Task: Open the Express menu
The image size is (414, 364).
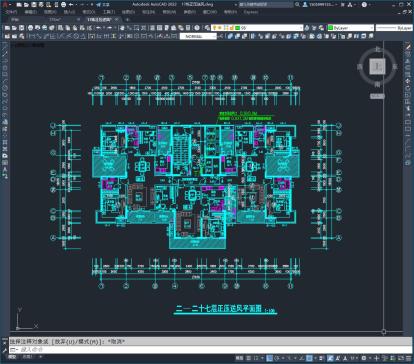Action: [251, 12]
